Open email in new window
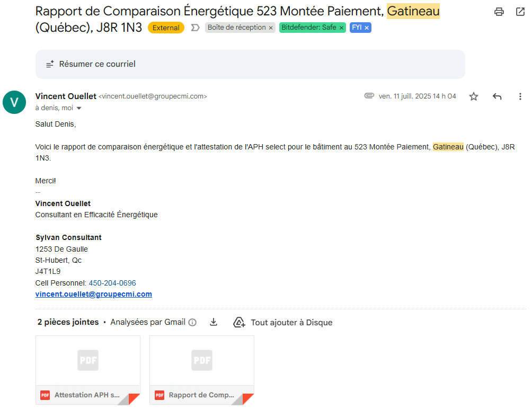The image size is (532, 409). point(520,12)
